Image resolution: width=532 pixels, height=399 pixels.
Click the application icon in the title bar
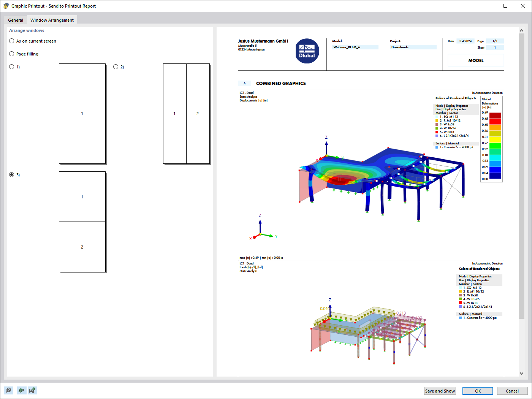click(x=6, y=6)
